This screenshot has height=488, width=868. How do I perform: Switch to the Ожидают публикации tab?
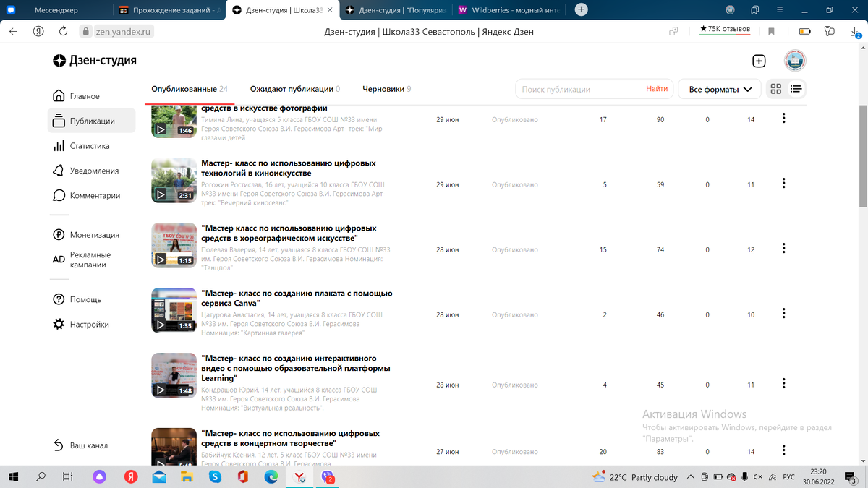(295, 89)
